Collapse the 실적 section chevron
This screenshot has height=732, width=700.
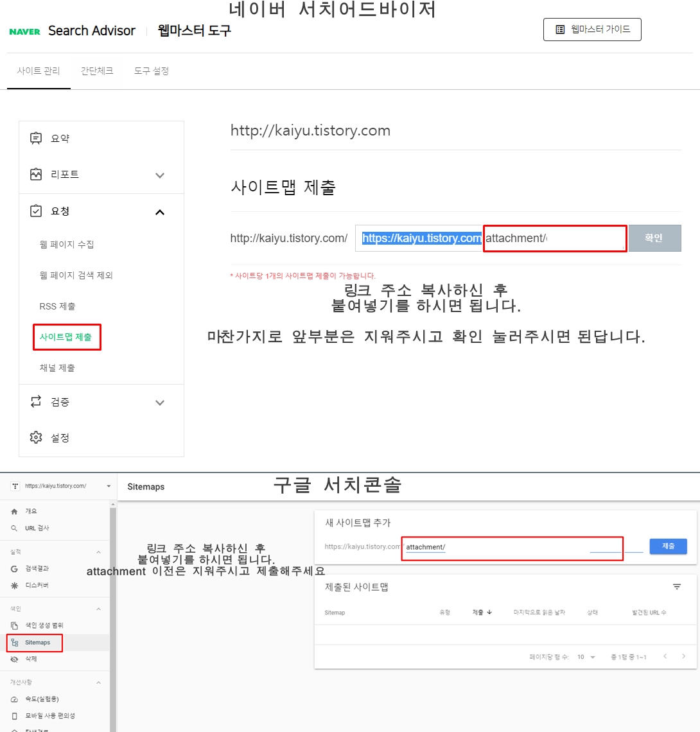click(98, 552)
